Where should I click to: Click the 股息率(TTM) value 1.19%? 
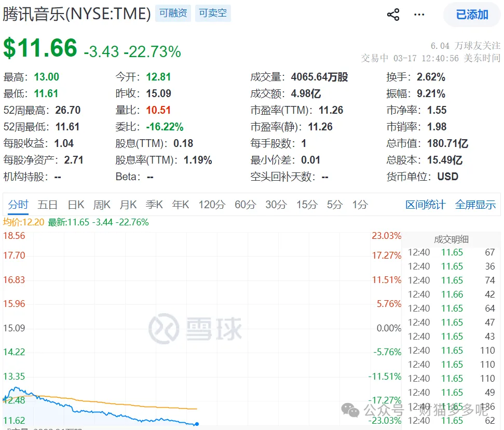tap(198, 160)
